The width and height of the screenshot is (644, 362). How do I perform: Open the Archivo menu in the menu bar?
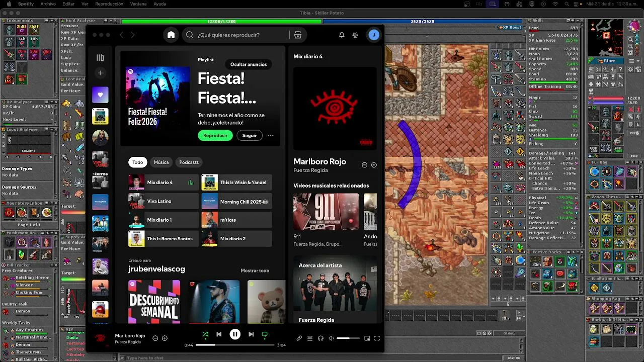coord(48,4)
